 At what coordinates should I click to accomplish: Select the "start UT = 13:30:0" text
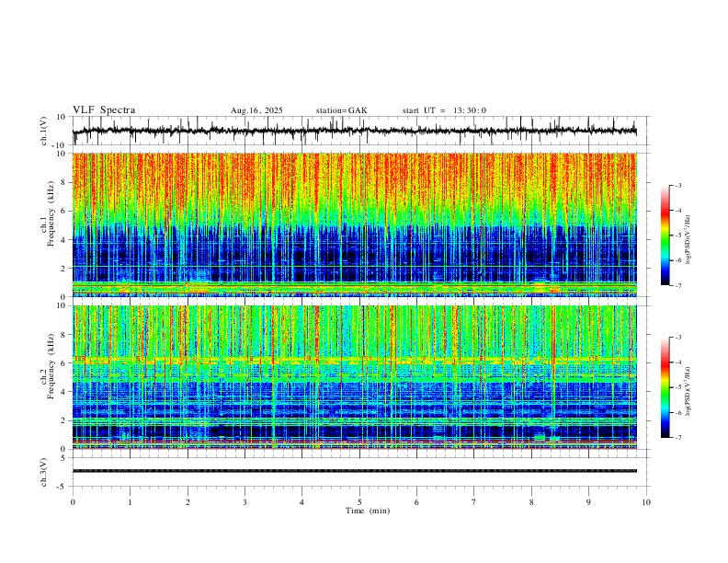coord(444,110)
